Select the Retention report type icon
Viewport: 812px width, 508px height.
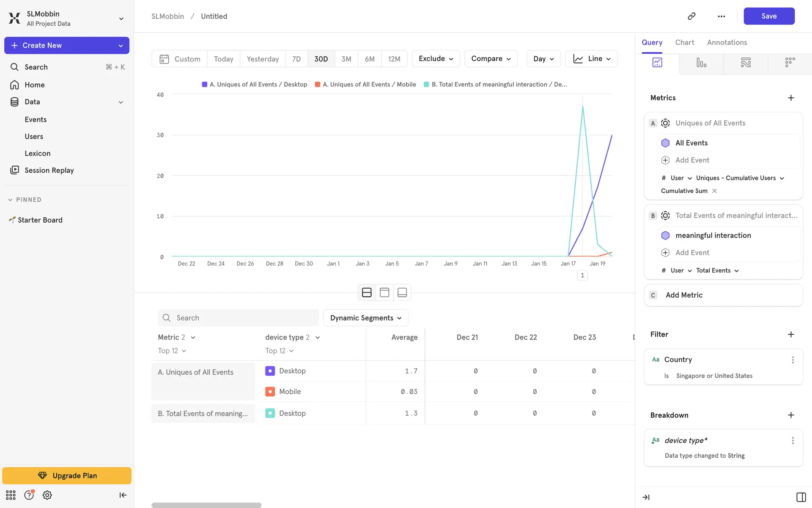pos(790,63)
